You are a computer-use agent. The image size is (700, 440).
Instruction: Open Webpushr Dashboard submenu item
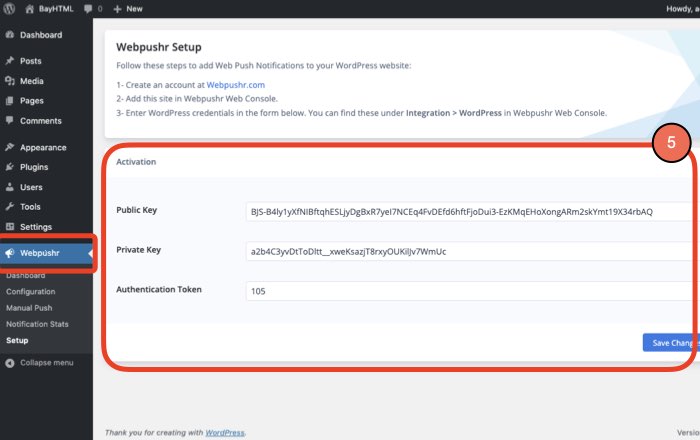pyautogui.click(x=25, y=275)
